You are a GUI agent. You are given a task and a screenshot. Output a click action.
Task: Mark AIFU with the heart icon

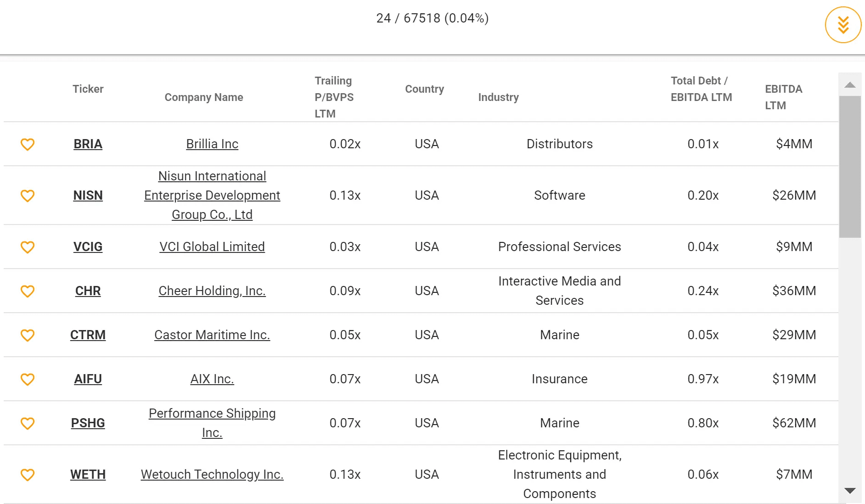pyautogui.click(x=28, y=379)
